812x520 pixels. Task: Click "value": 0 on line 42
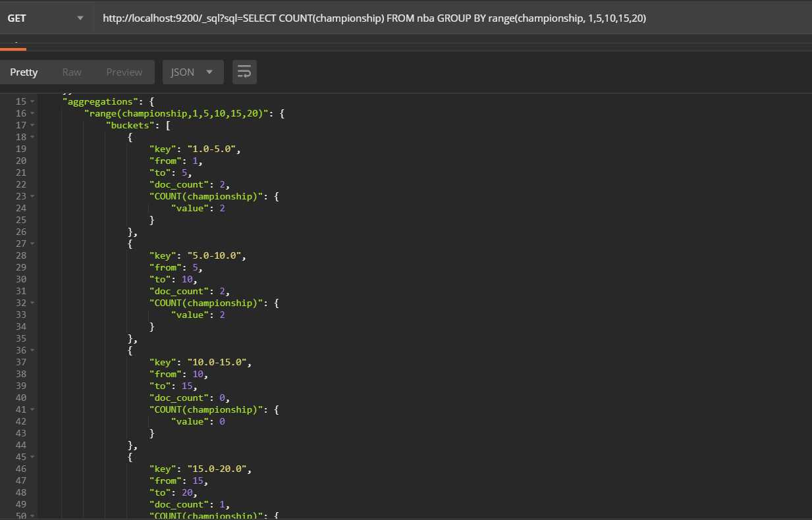tap(198, 421)
